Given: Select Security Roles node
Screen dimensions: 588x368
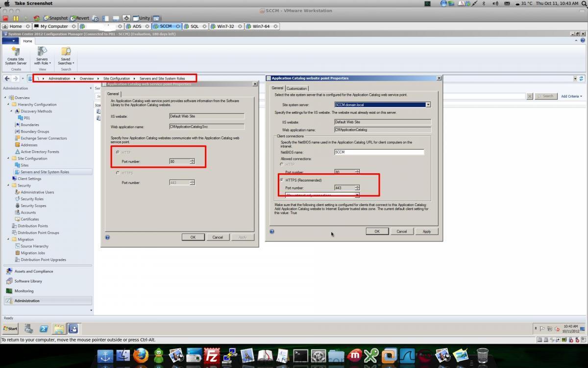Looking at the screenshot, I should point(32,199).
